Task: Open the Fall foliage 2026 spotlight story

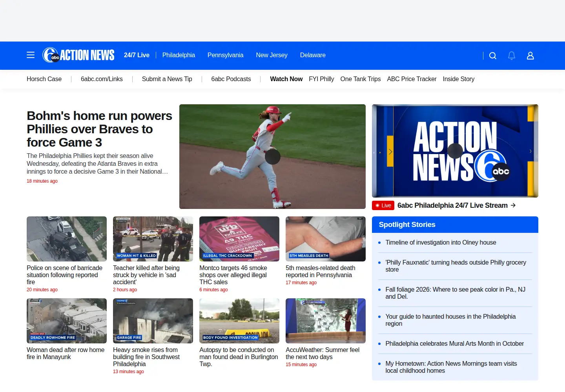Action: pos(455,293)
